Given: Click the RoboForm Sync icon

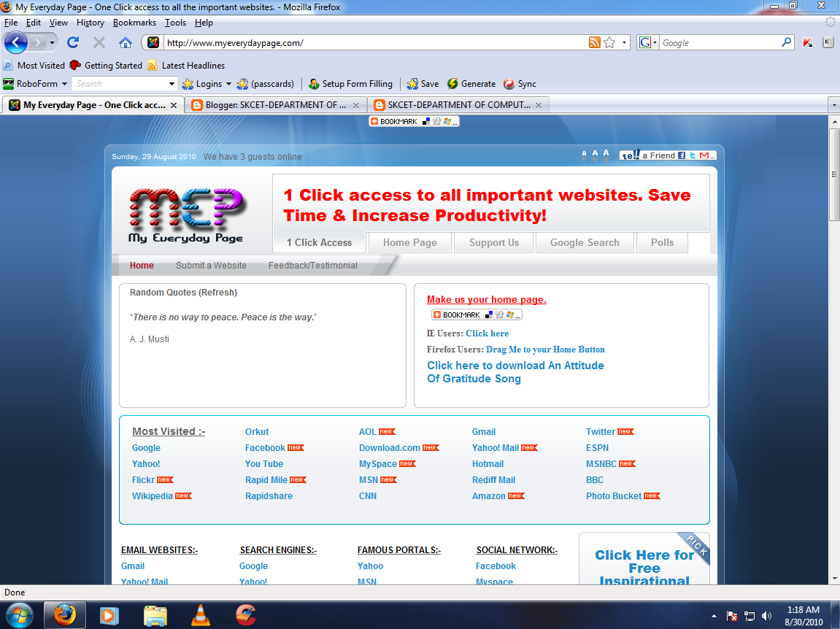Looking at the screenshot, I should tap(520, 84).
